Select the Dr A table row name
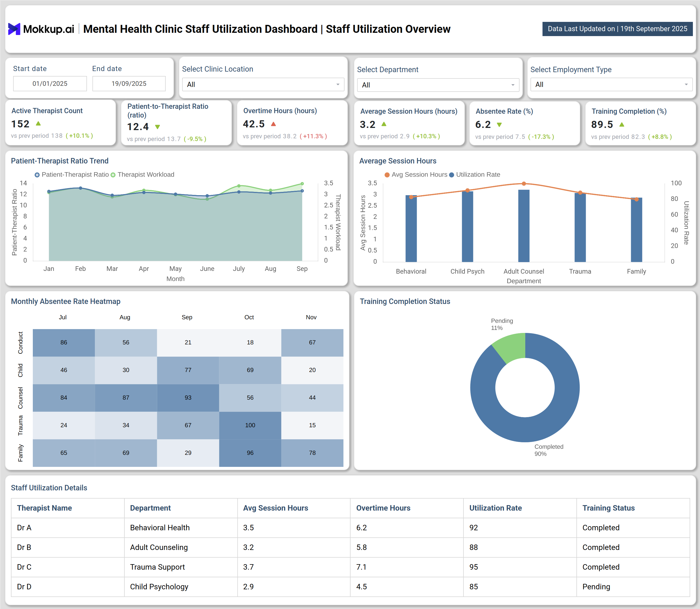 (24, 528)
